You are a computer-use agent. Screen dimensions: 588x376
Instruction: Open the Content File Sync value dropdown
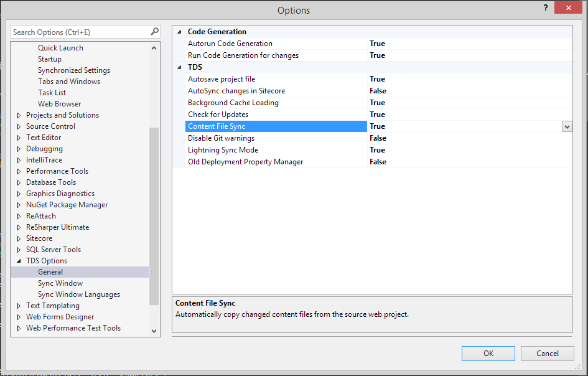coord(566,126)
